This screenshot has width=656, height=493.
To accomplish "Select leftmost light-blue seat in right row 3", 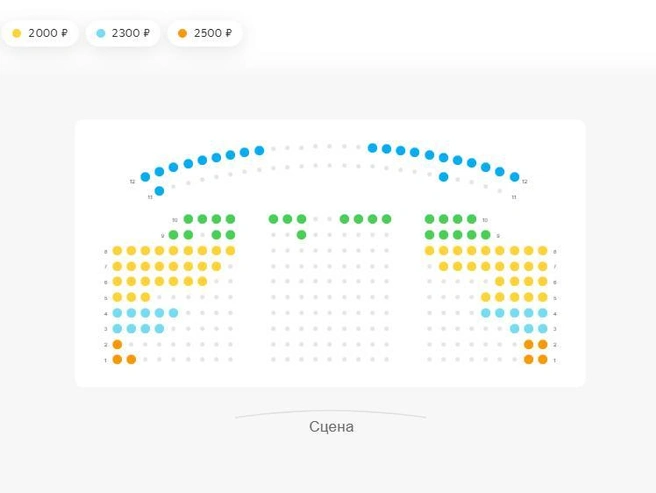I will [515, 329].
